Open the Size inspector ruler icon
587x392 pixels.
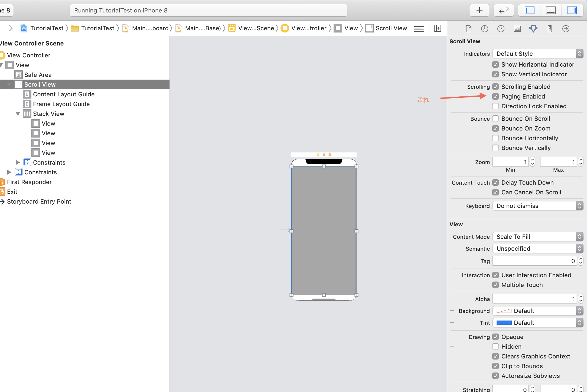coord(550,28)
